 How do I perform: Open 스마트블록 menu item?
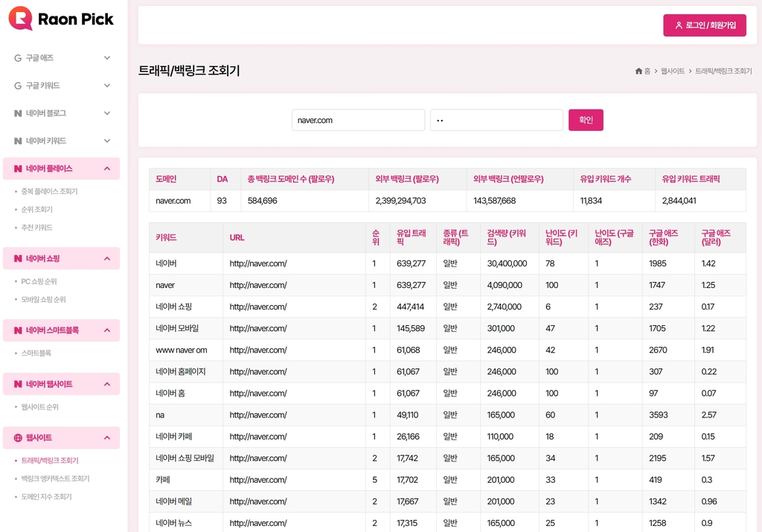click(36, 353)
